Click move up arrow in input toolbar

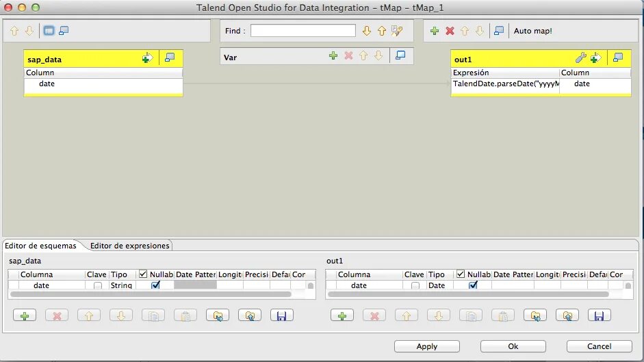(x=14, y=31)
